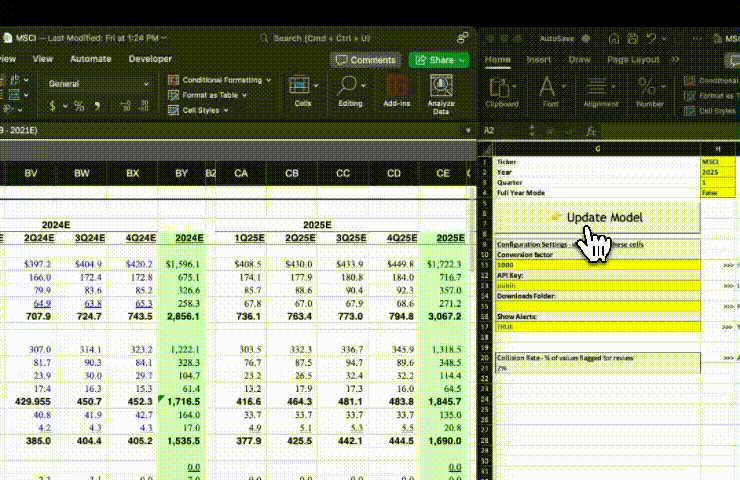The width and height of the screenshot is (740, 480).
Task: Click the Save icon in right window
Action: 632,39
